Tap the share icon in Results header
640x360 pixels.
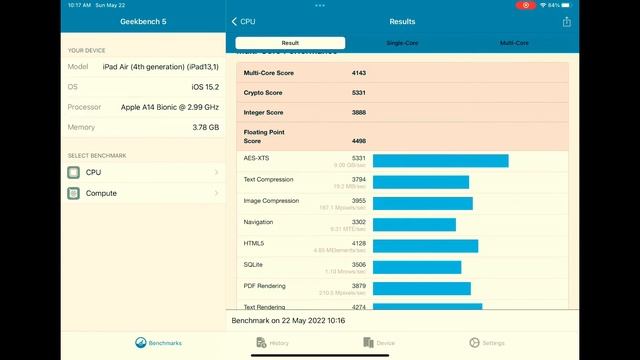click(x=567, y=22)
